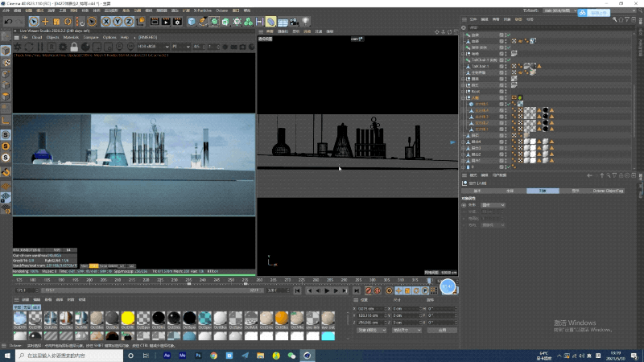
Task: Click the timeline ruler at frame 200
Action: [x=89, y=280]
